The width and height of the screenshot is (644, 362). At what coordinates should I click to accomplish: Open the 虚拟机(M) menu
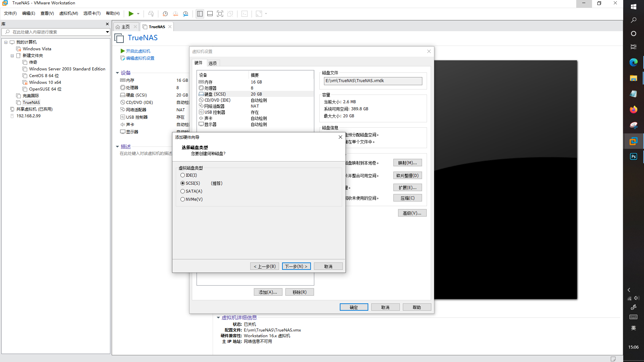[69, 13]
